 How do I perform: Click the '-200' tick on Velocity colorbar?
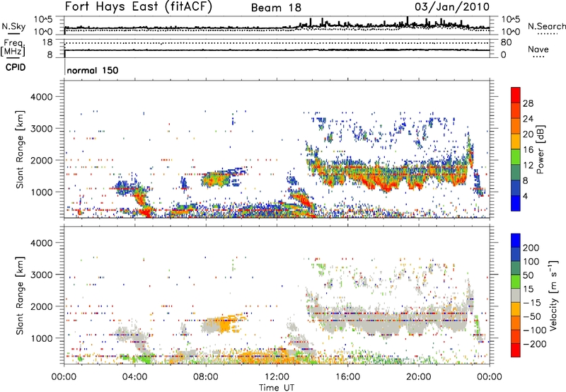[x=535, y=344]
